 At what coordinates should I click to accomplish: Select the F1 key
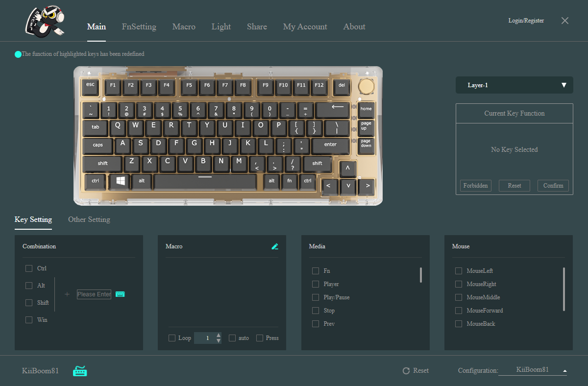(113, 86)
